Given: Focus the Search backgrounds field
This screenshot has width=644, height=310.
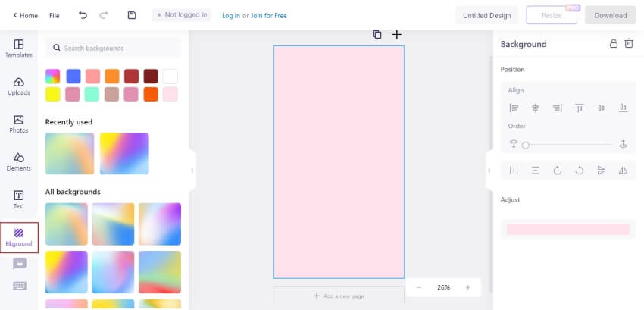Looking at the screenshot, I should [x=113, y=48].
